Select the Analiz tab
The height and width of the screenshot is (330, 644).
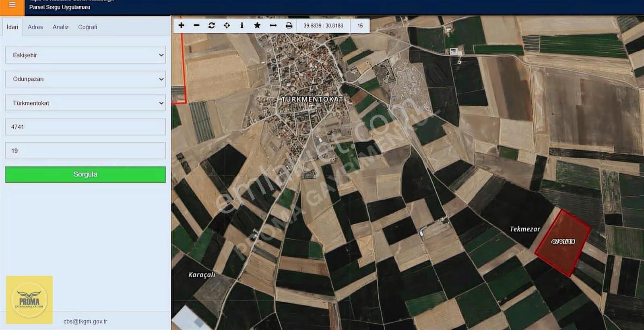60,27
